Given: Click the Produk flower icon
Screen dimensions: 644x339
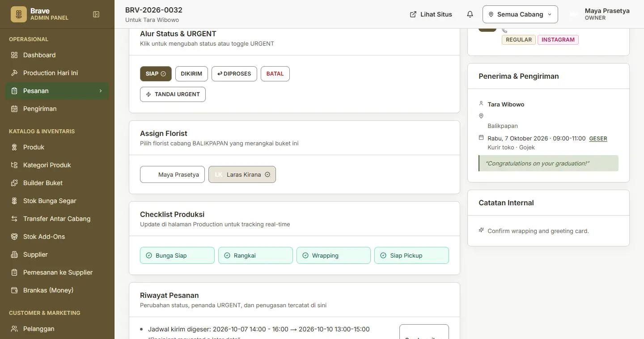Looking at the screenshot, I should [14, 147].
